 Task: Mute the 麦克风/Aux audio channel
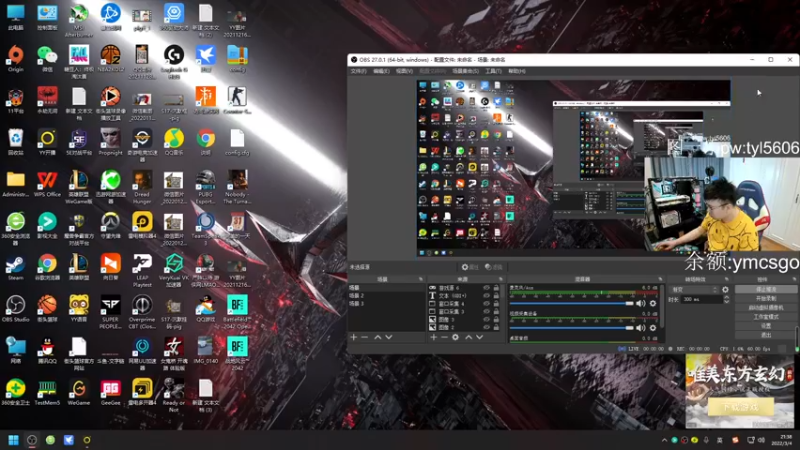641,304
